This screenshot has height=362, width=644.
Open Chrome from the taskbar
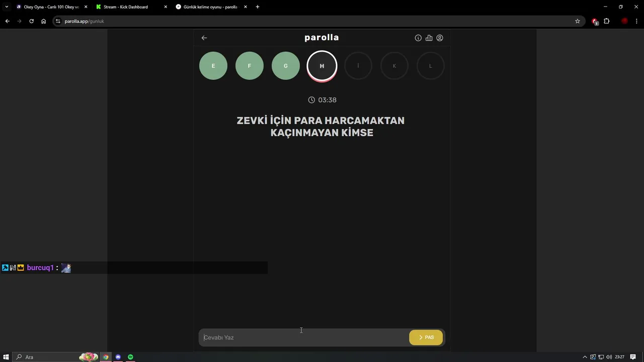click(106, 357)
